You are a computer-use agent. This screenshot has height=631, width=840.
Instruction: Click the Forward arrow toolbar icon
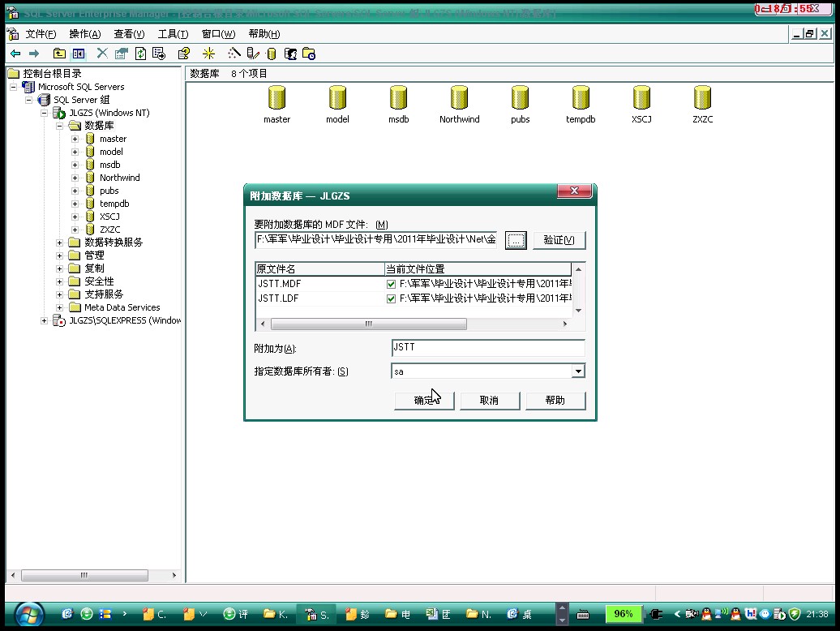click(x=34, y=54)
